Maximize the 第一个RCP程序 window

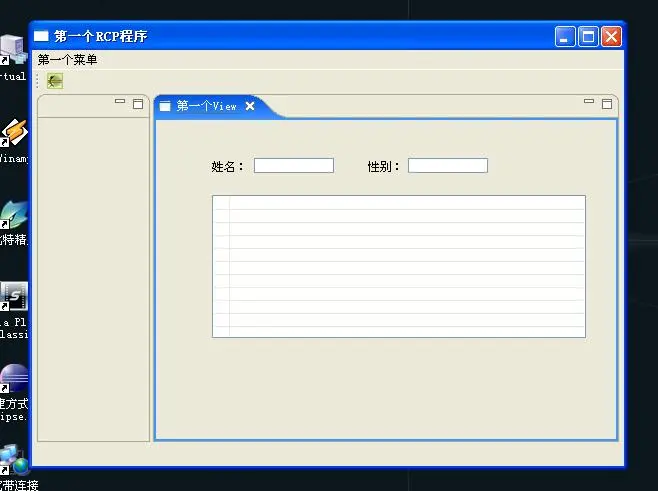[588, 37]
